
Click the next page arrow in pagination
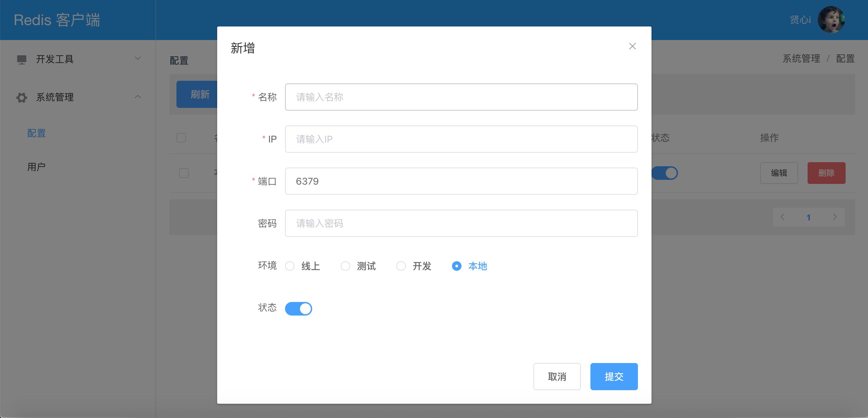coord(835,217)
